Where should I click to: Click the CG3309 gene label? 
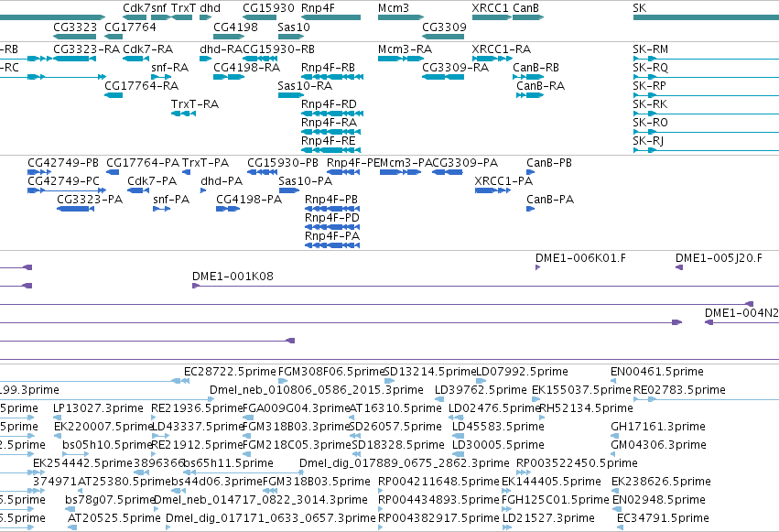(444, 27)
